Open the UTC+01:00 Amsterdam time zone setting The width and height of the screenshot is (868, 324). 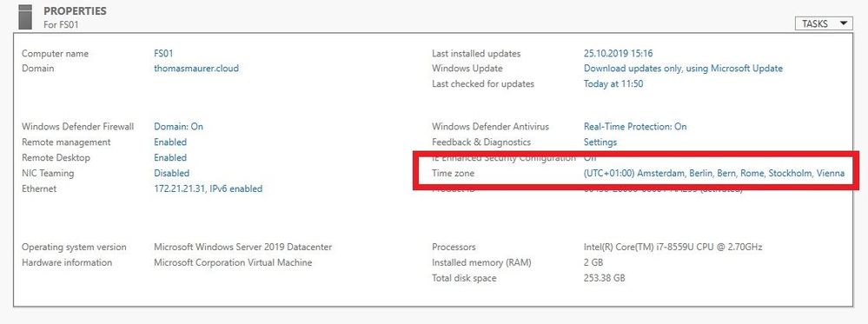(714, 174)
